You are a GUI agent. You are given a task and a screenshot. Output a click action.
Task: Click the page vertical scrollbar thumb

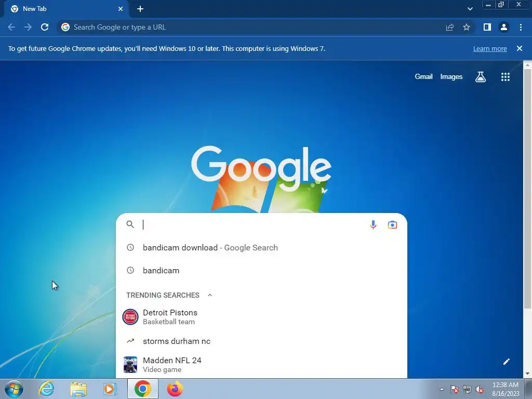[x=527, y=189]
